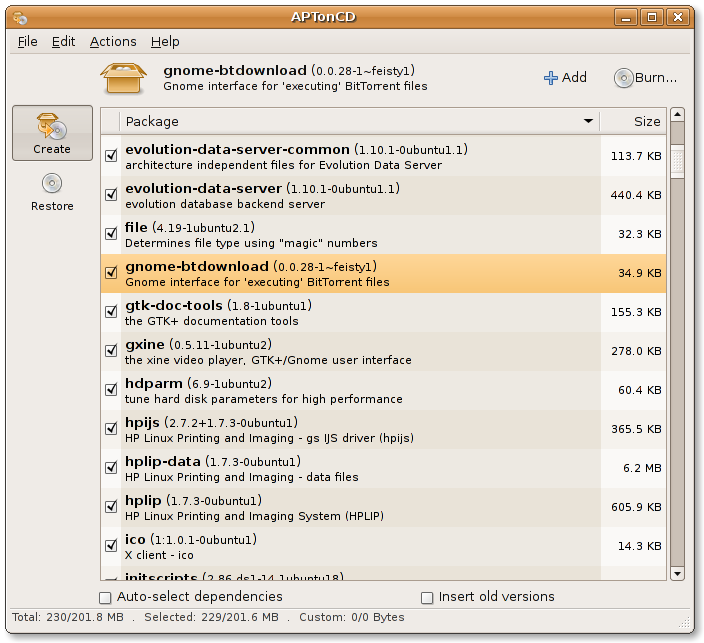Click the Restore disc icon

point(52,183)
